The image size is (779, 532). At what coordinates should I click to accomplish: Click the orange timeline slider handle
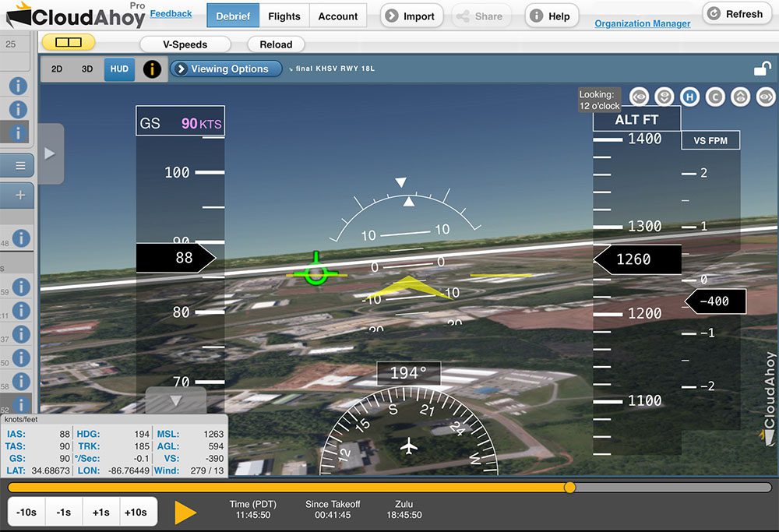570,488
